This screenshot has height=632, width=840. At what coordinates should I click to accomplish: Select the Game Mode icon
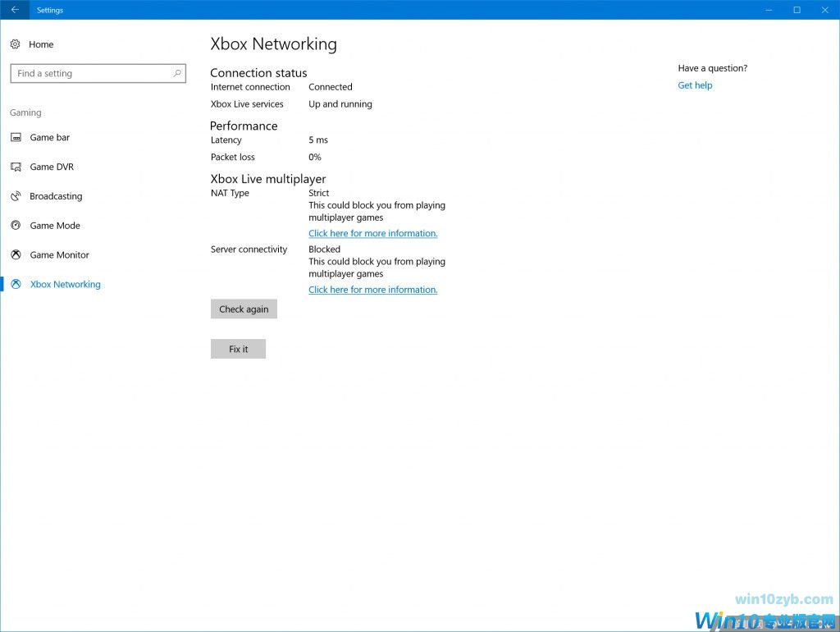pyautogui.click(x=16, y=225)
